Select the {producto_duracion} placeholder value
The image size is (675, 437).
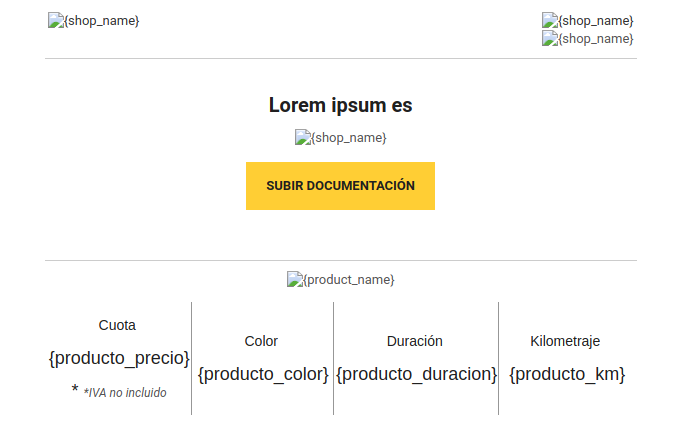coord(416,374)
